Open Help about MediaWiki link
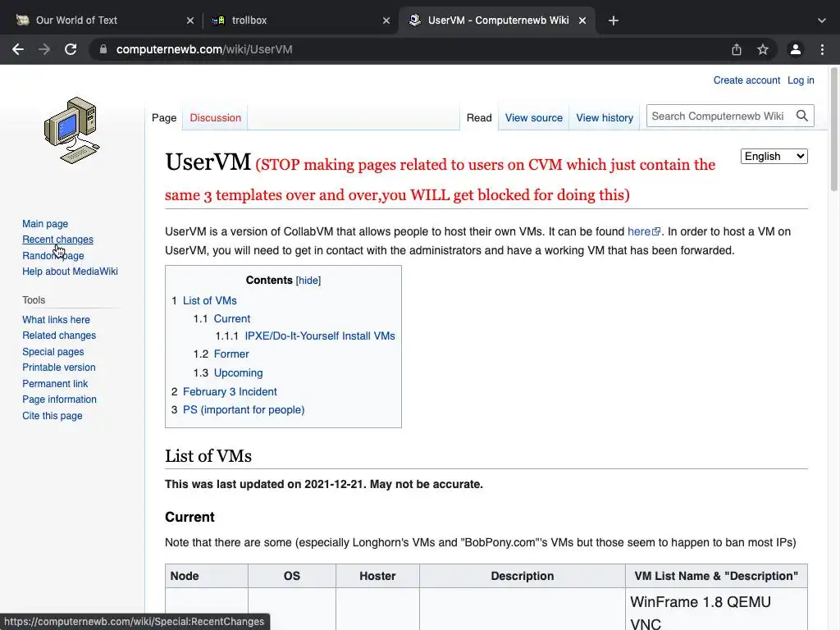This screenshot has height=630, width=840. 70,272
